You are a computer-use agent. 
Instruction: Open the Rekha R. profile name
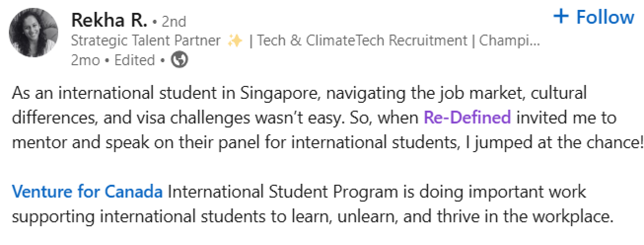point(109,20)
